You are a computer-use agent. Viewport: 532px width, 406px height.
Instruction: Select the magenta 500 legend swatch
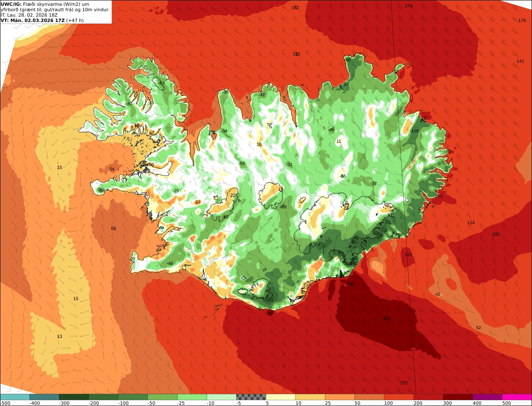(x=517, y=397)
